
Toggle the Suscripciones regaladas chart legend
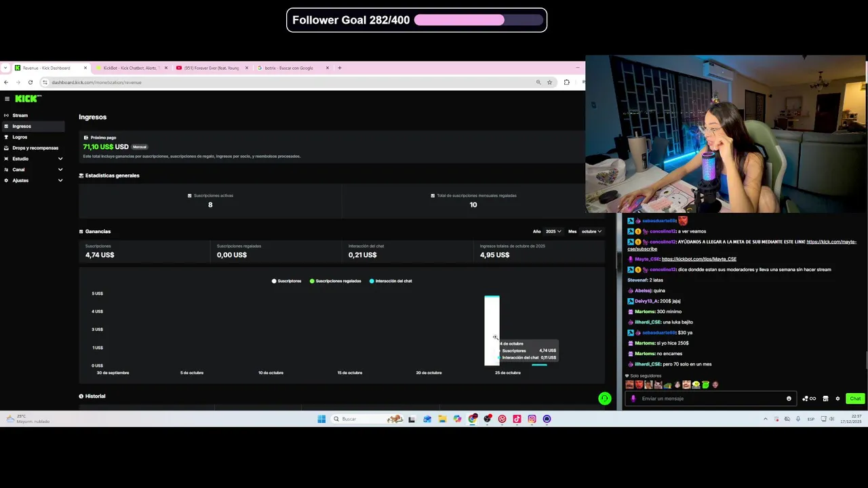336,281
